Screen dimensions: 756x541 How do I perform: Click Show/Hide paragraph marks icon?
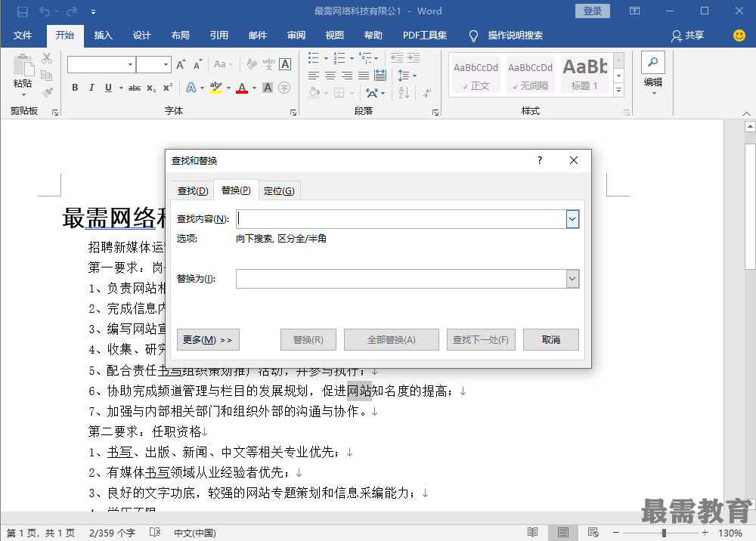427,92
